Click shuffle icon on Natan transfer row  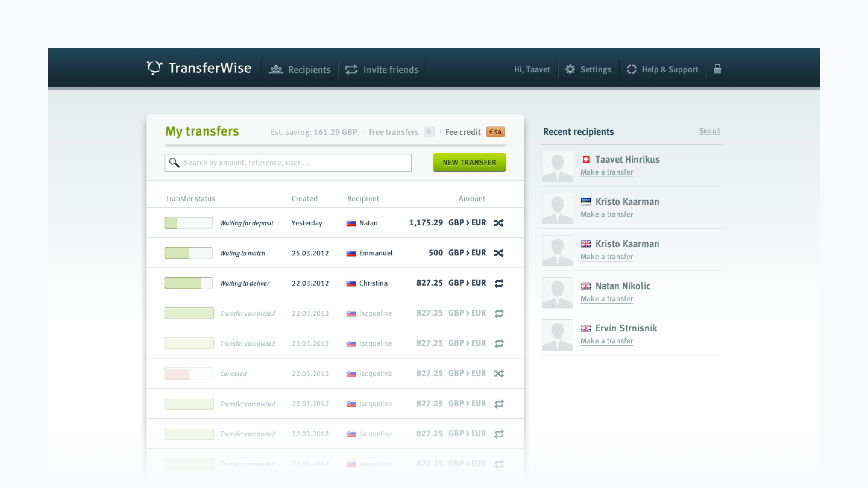coord(499,223)
